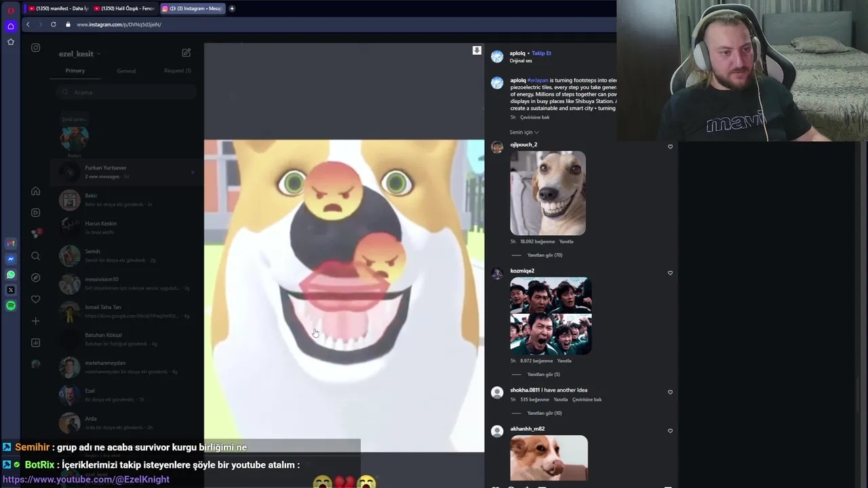Click the Instagram address bar URL

[x=119, y=24]
